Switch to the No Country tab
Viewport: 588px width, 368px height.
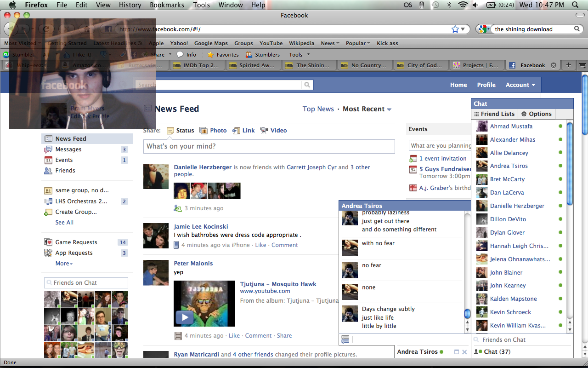pyautogui.click(x=365, y=65)
